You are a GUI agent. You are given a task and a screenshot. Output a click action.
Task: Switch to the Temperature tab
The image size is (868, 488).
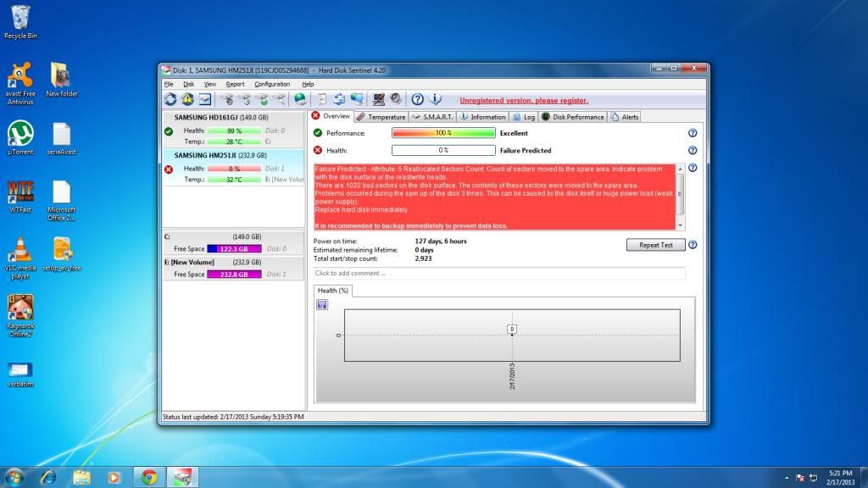tap(381, 117)
